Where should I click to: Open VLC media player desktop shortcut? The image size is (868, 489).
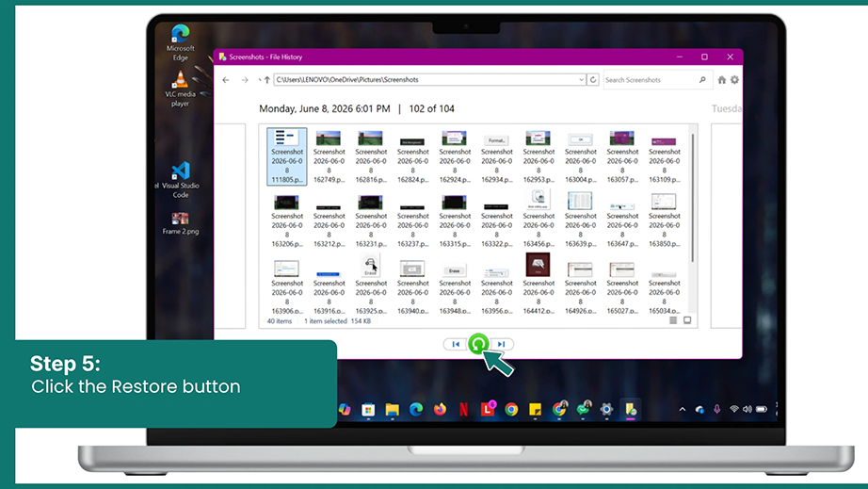(x=180, y=90)
